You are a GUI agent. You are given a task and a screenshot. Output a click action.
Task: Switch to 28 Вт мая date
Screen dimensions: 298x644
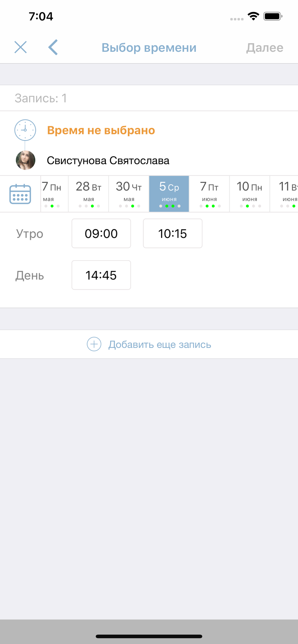(89, 194)
